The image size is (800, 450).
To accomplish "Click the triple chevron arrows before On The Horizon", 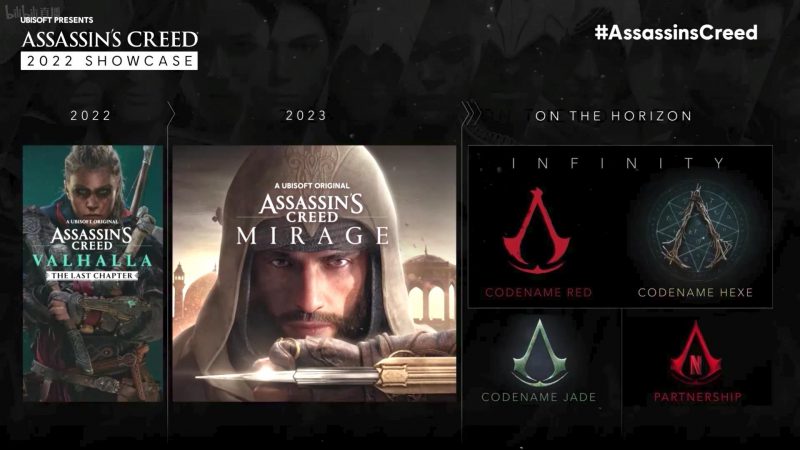I will (x=471, y=113).
